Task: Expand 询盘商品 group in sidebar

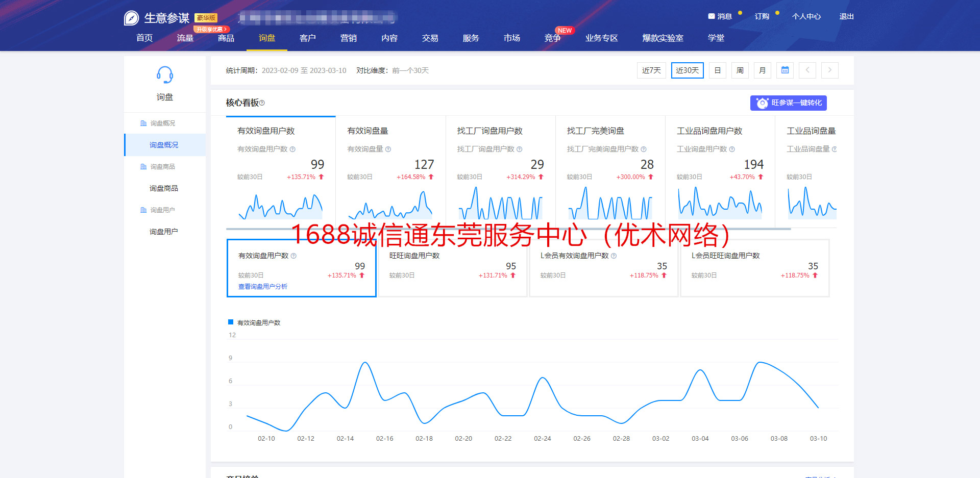Action: [162, 167]
